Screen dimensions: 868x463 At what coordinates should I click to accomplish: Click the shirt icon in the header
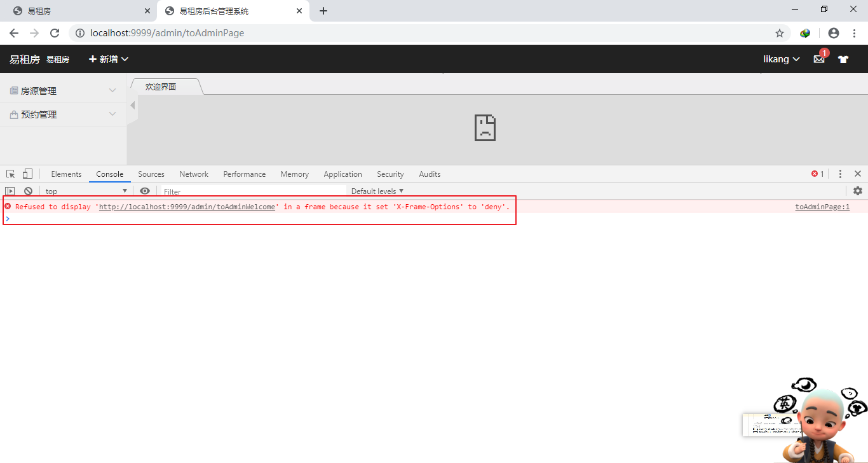(843, 59)
